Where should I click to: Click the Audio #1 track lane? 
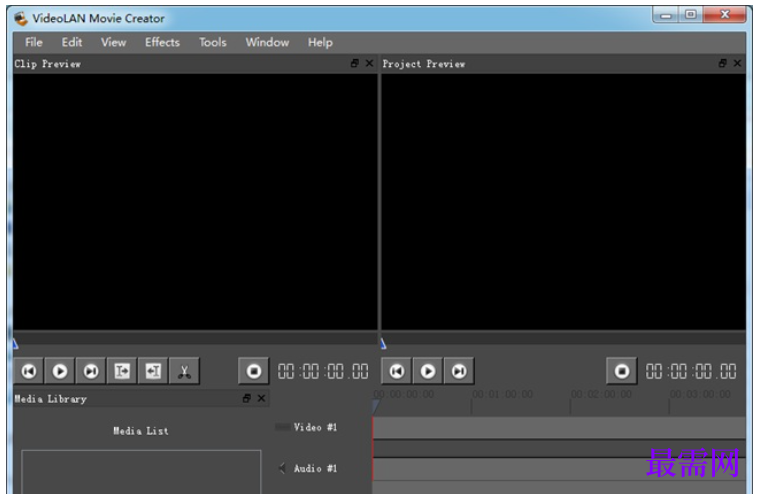coord(559,469)
